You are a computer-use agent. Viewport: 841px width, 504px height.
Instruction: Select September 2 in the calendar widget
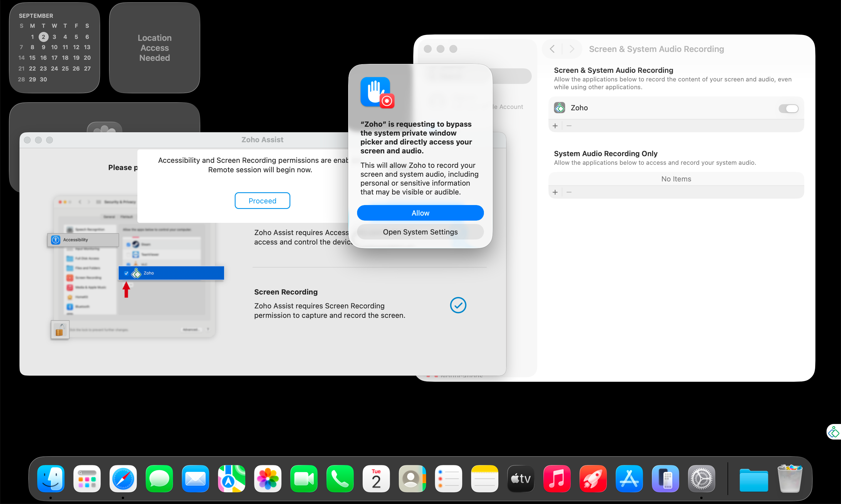[x=43, y=37]
